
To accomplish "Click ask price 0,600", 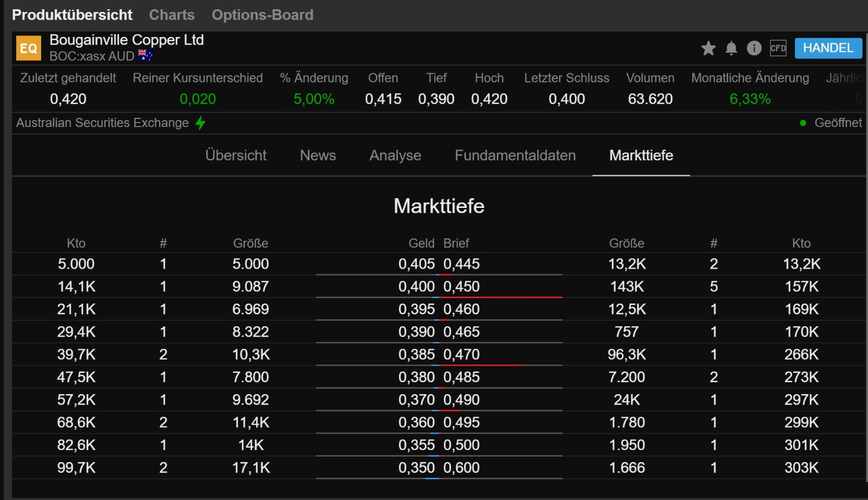I will pyautogui.click(x=462, y=467).
